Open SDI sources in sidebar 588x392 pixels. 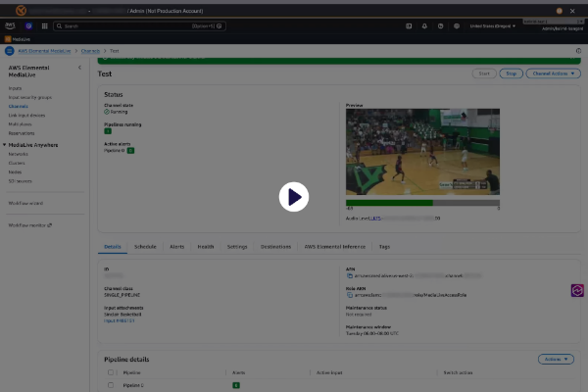click(x=20, y=180)
